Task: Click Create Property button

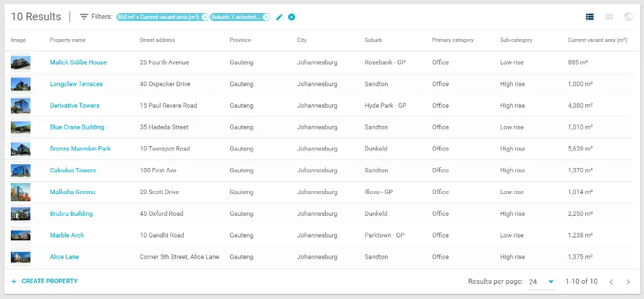Action: tap(44, 282)
